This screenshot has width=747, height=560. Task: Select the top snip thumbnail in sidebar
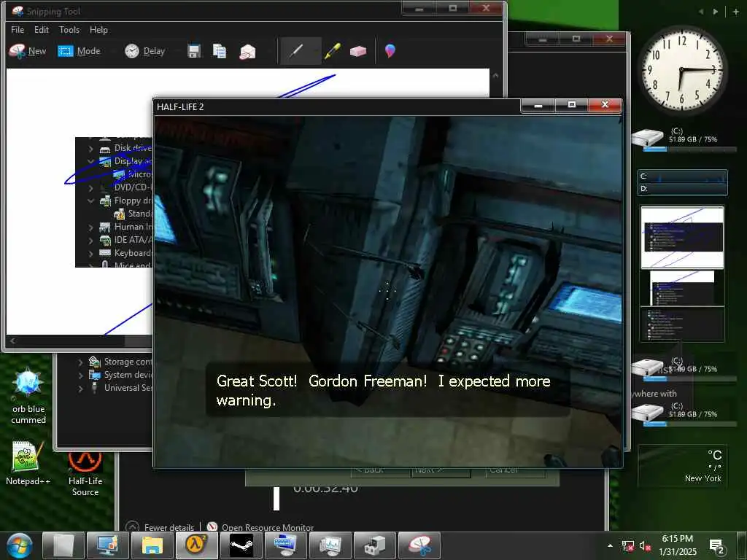(x=682, y=237)
